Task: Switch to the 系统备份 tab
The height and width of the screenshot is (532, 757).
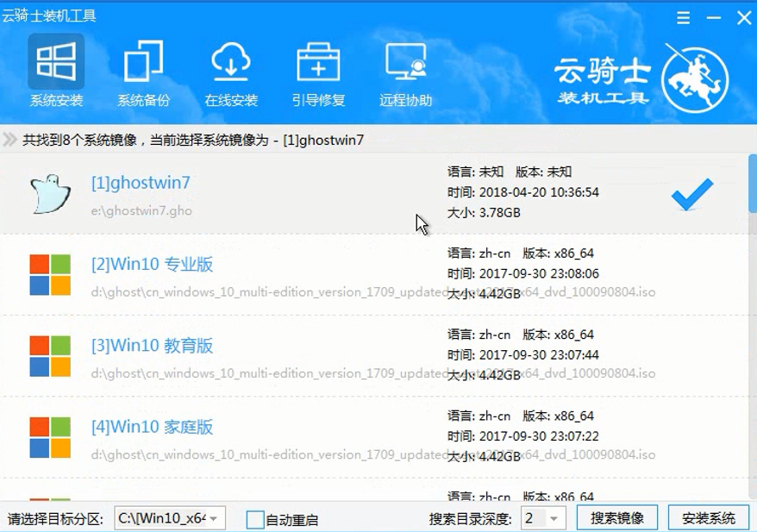Action: click(143, 97)
